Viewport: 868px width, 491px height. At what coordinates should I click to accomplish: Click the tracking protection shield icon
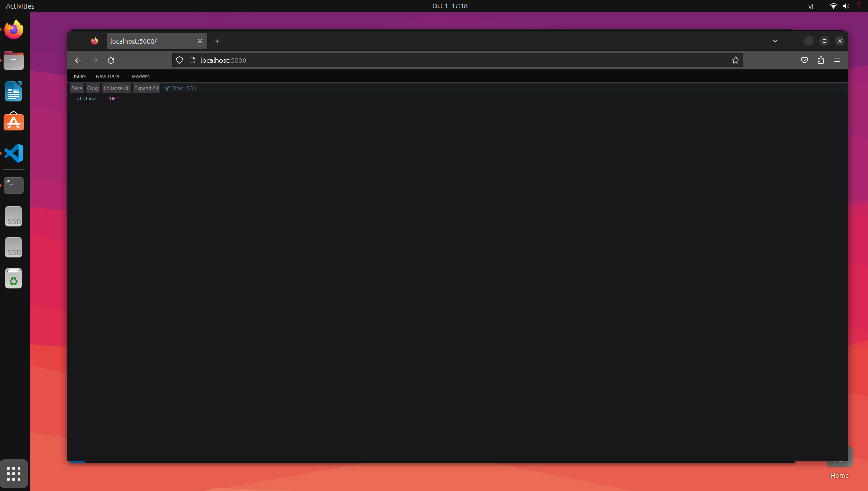tap(180, 60)
